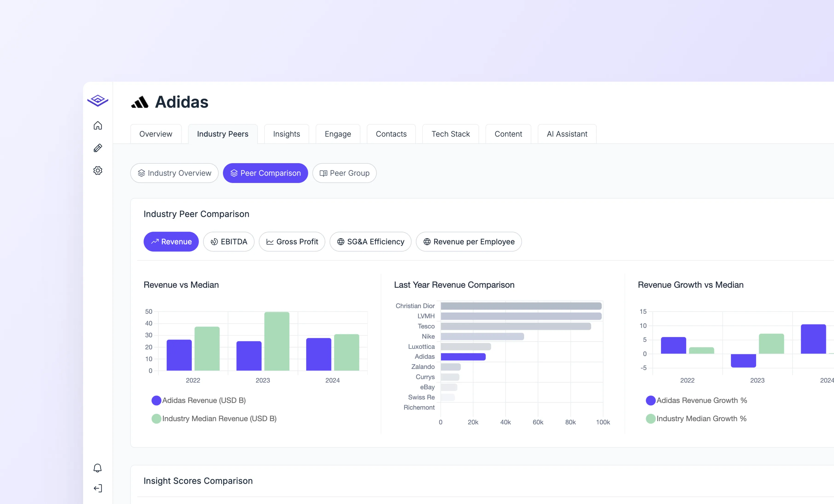Open the AI Assistant tab
Image resolution: width=834 pixels, height=504 pixels.
[567, 134]
